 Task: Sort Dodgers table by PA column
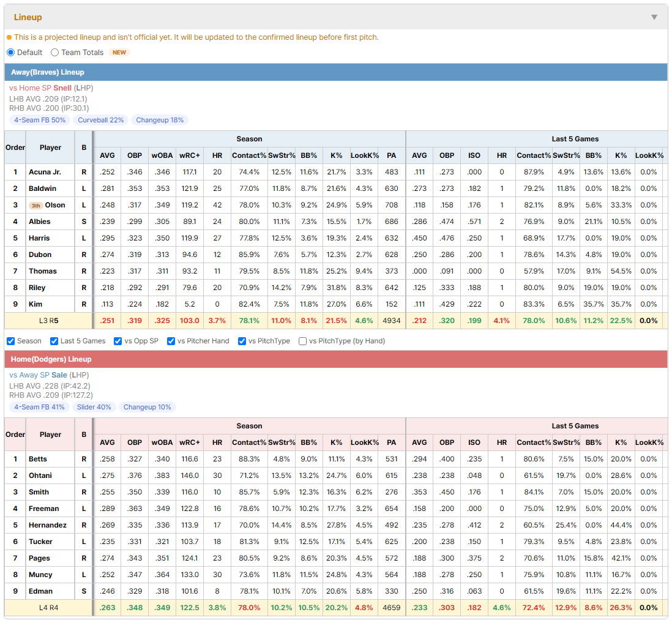coord(391,442)
